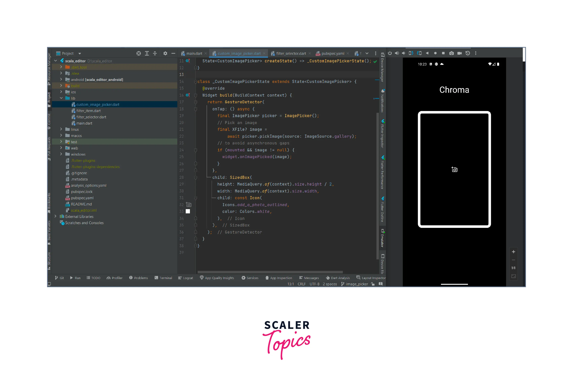Screen dimensions: 573x392
Task: Take an emulator screenshot with camera icon
Action: coord(451,53)
